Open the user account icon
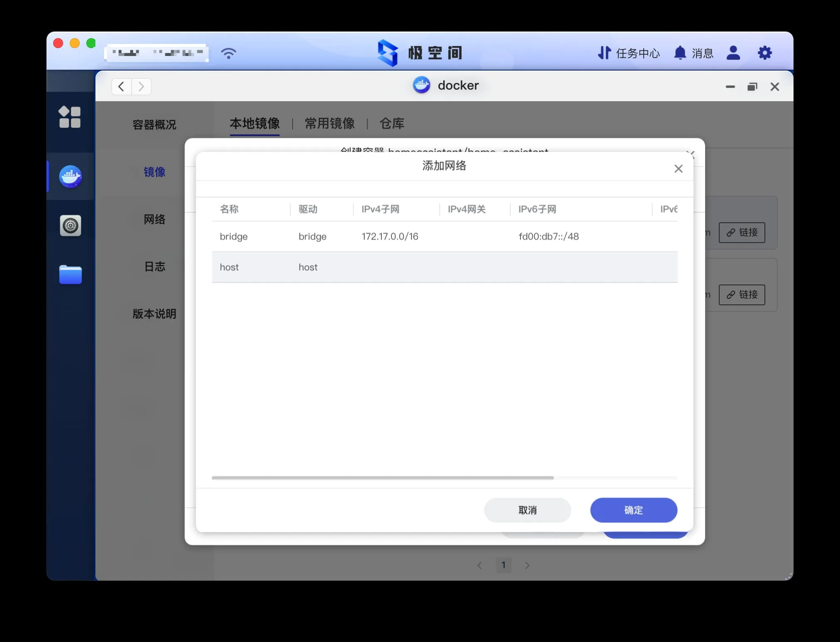 [733, 53]
